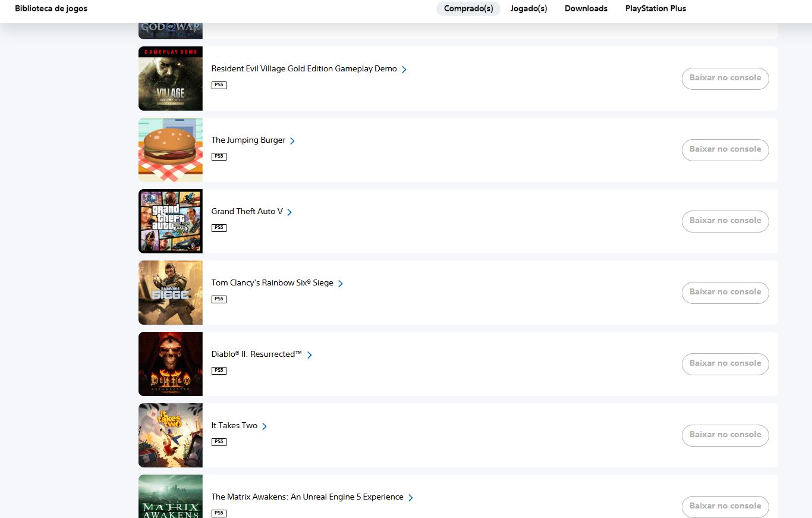Click the PS5 badge under The Jumping Burger
The height and width of the screenshot is (518, 812).
(x=219, y=156)
